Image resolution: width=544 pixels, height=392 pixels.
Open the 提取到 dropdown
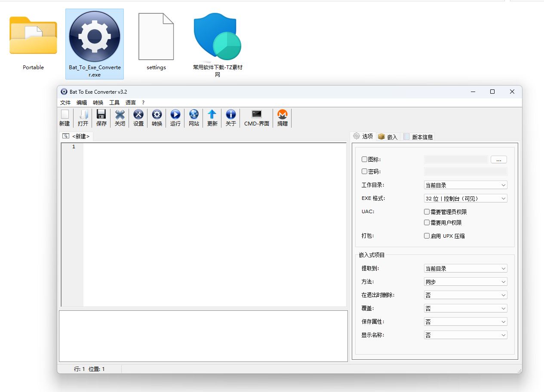[466, 269]
